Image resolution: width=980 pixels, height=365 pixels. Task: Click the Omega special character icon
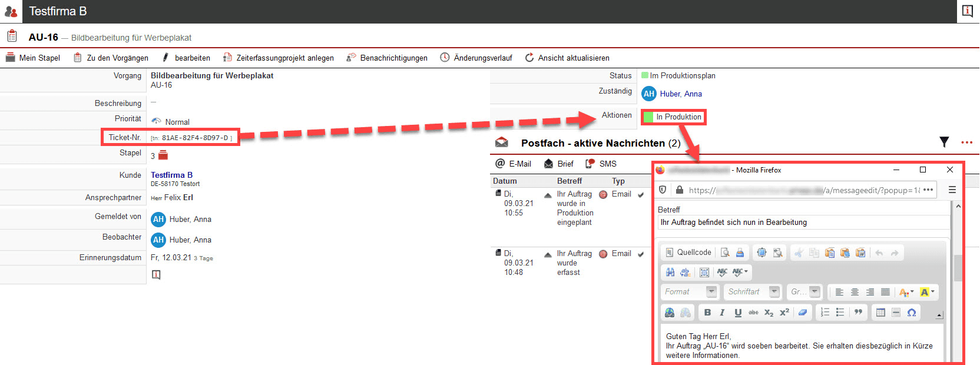point(911,313)
